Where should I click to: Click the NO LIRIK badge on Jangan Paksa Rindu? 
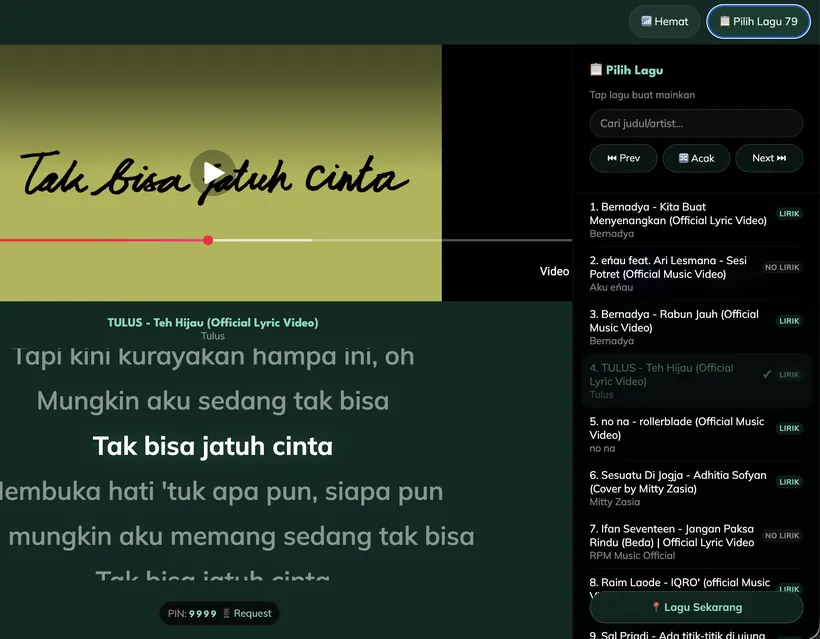point(782,535)
